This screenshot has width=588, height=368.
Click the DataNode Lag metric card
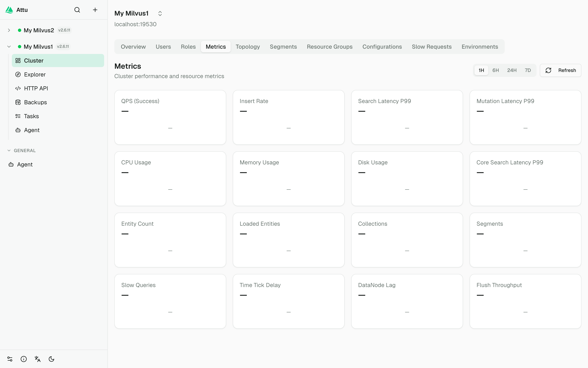(407, 301)
